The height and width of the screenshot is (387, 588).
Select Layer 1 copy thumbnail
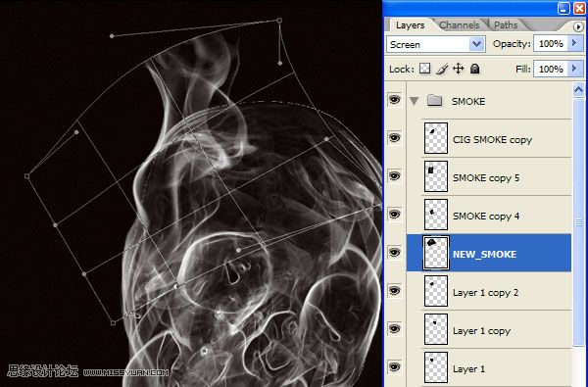[x=436, y=329]
